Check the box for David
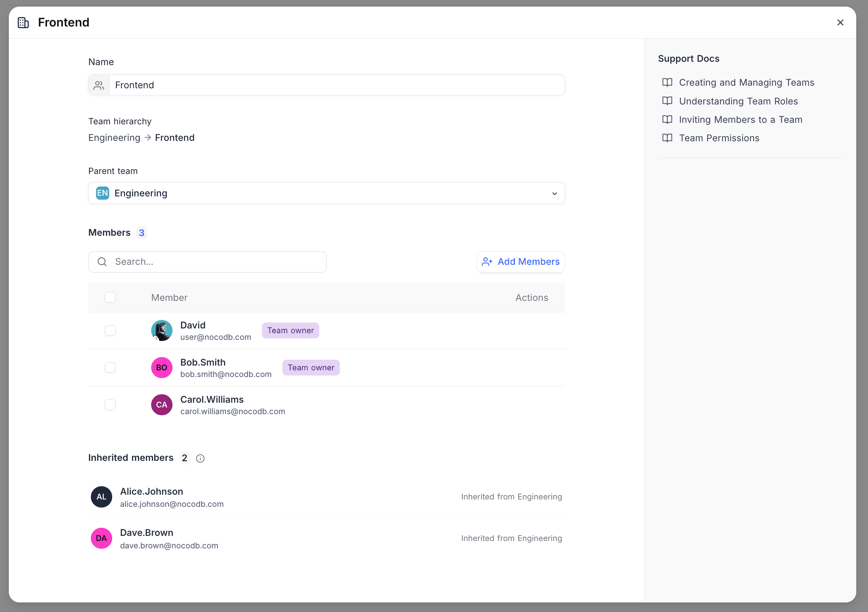The image size is (868, 612). 110,331
